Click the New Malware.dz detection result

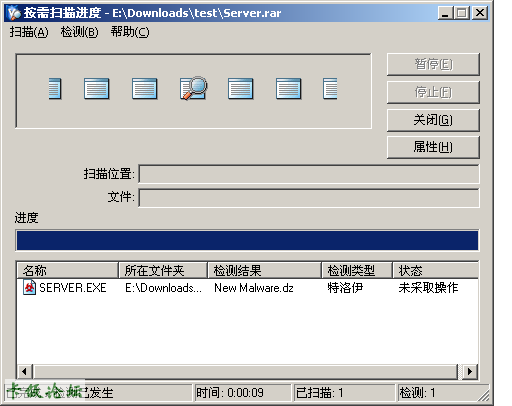254,288
